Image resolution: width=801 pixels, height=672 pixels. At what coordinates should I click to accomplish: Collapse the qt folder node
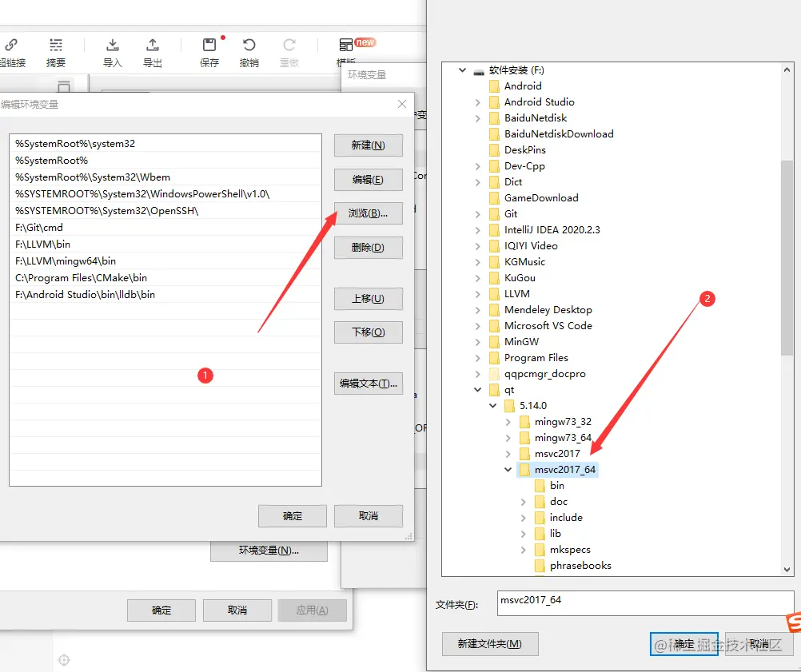(477, 390)
